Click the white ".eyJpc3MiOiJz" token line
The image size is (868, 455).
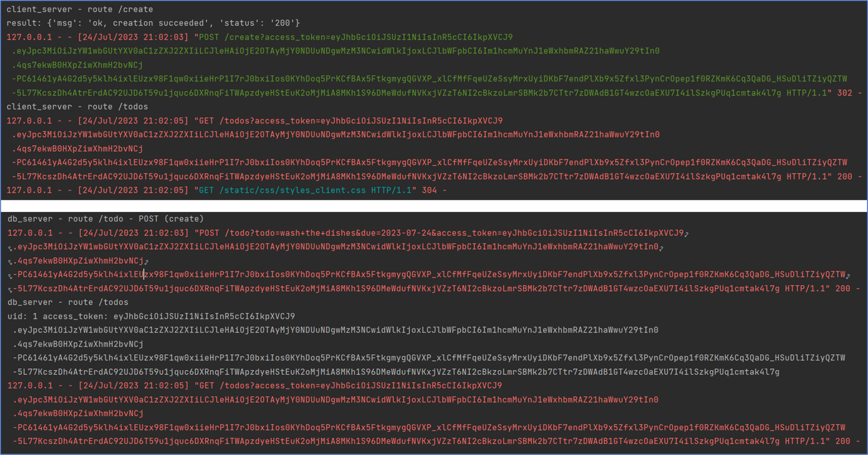pos(335,330)
